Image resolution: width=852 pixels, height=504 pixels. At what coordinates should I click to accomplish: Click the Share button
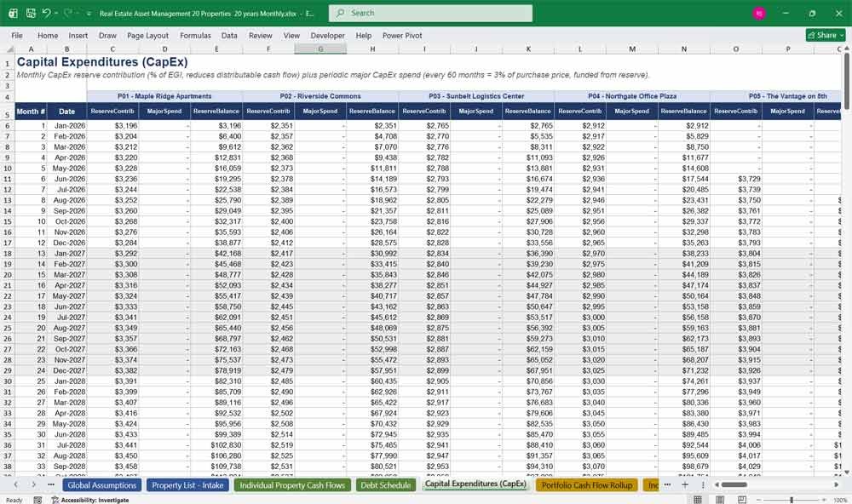pos(826,35)
